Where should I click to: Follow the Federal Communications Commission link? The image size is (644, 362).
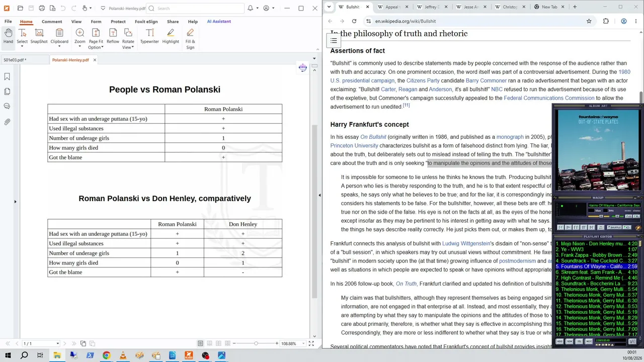point(549,98)
